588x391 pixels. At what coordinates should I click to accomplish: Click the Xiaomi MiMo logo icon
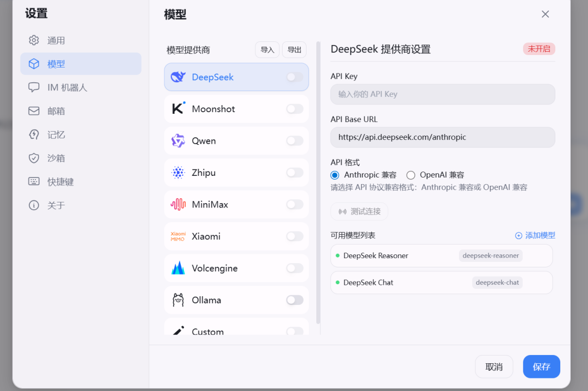(x=178, y=236)
